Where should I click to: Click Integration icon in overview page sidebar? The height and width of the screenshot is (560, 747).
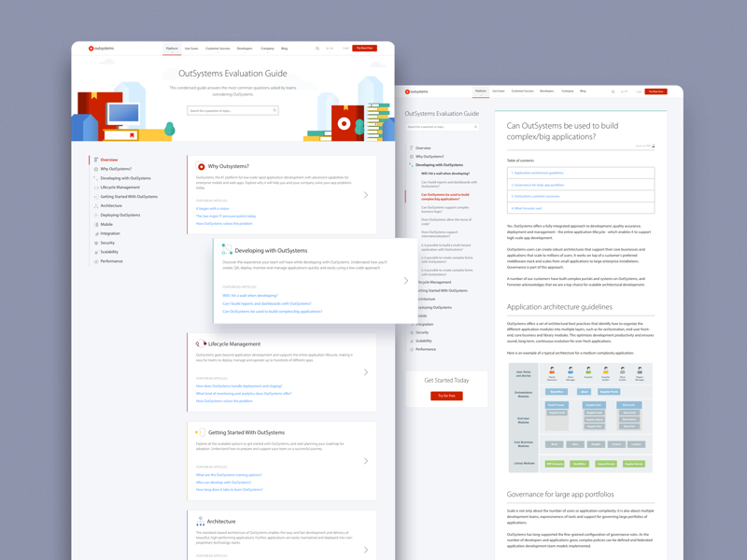click(96, 234)
